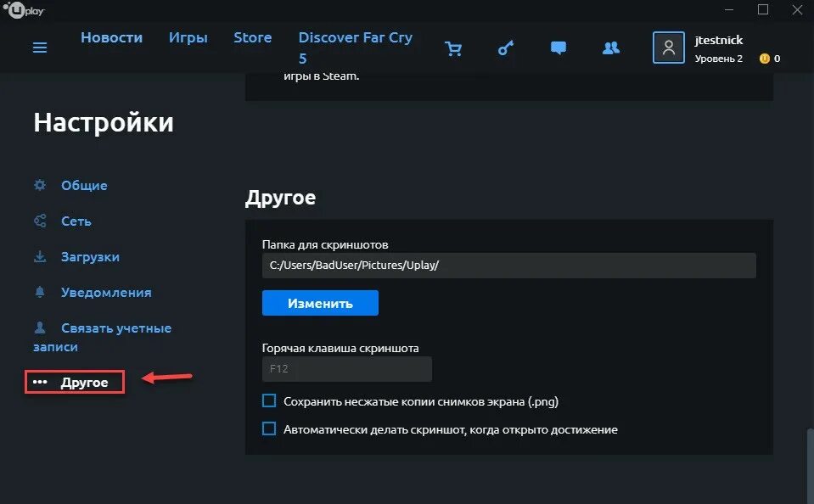Select Другое settings section
Screen dimensions: 814x504
pyautogui.click(x=84, y=383)
